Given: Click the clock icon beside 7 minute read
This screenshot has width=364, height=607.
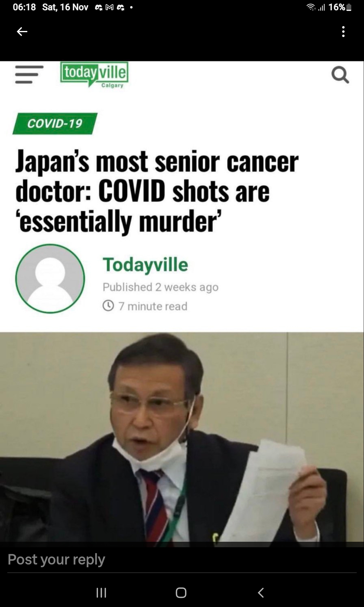Looking at the screenshot, I should (x=108, y=306).
